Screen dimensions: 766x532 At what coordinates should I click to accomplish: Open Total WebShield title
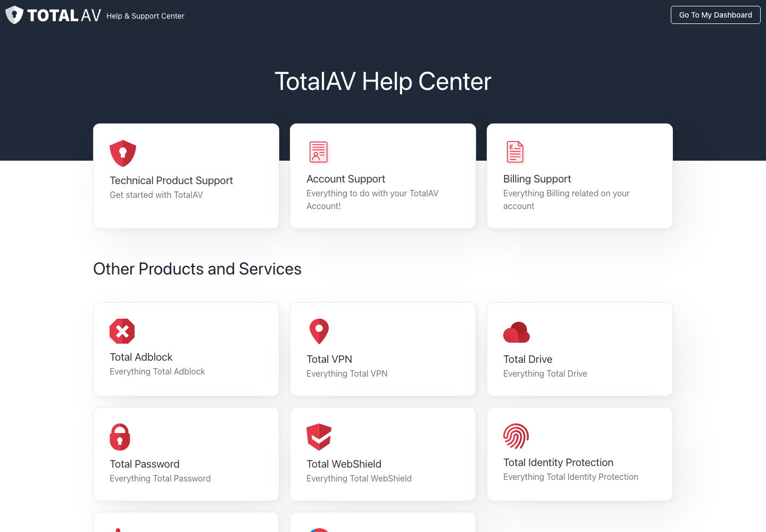[344, 464]
